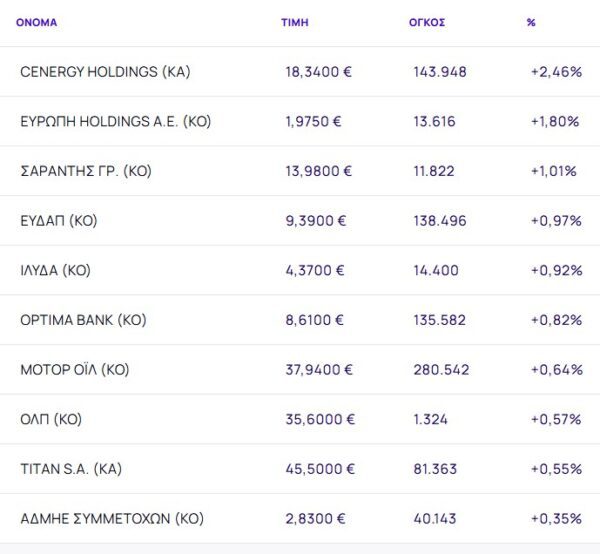Click CENERGY price 18,3400 €

pyautogui.click(x=319, y=72)
